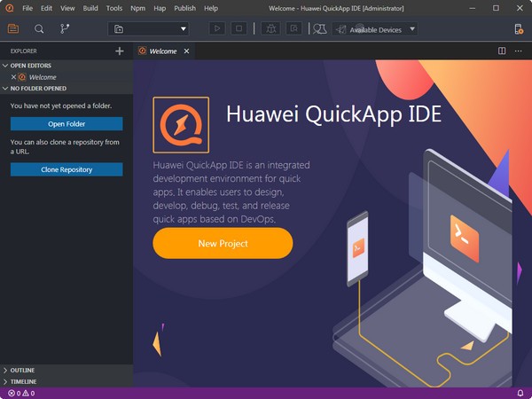Expand the Outline section

point(66,370)
